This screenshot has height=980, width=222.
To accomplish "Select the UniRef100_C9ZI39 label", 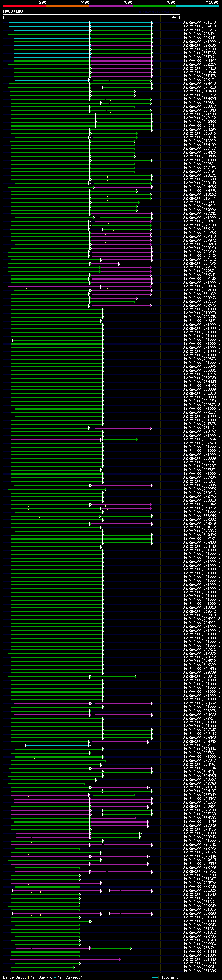I will (199, 814).
